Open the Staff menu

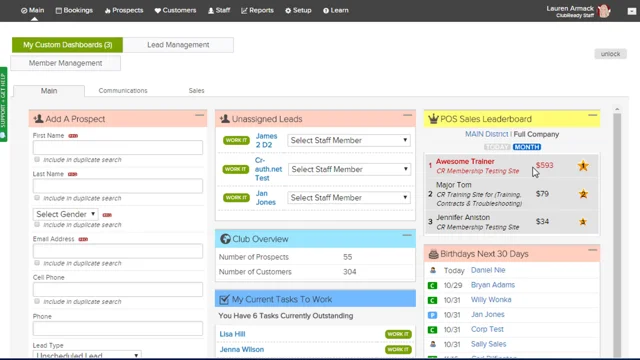coord(219,11)
